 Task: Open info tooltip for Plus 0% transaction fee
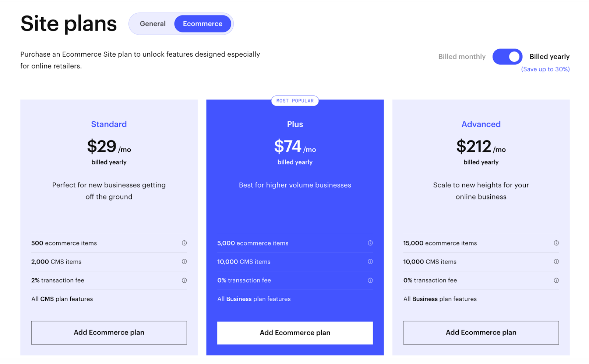(x=370, y=280)
